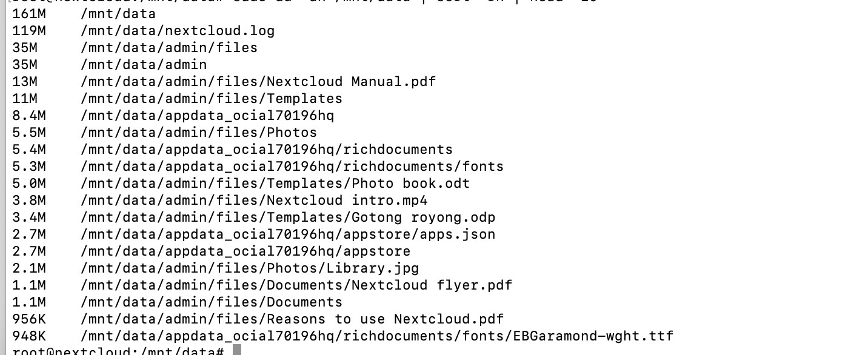This screenshot has width=868, height=355.
Task: Click the Photo book.odt path
Action: (275, 183)
